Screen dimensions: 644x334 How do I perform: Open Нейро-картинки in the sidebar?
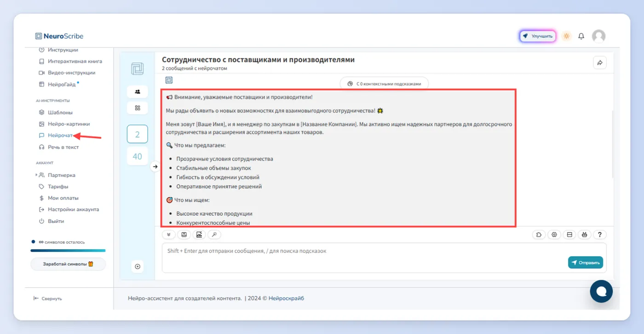click(x=64, y=124)
